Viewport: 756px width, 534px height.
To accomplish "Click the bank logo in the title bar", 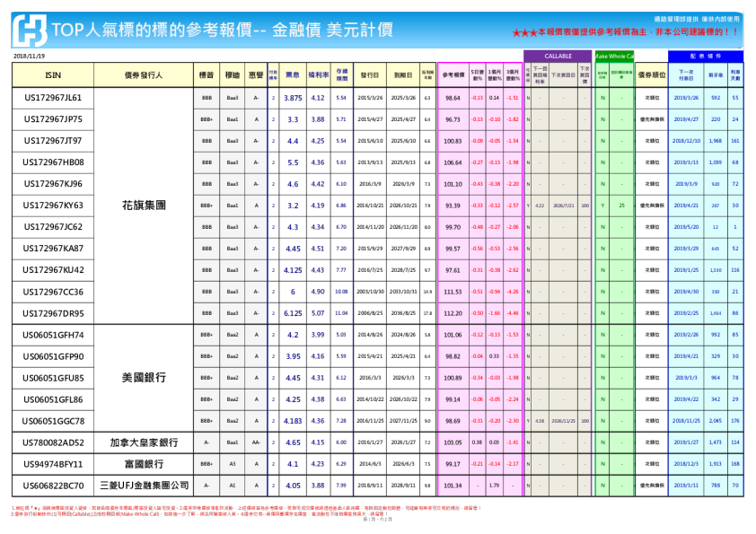I will [30, 31].
